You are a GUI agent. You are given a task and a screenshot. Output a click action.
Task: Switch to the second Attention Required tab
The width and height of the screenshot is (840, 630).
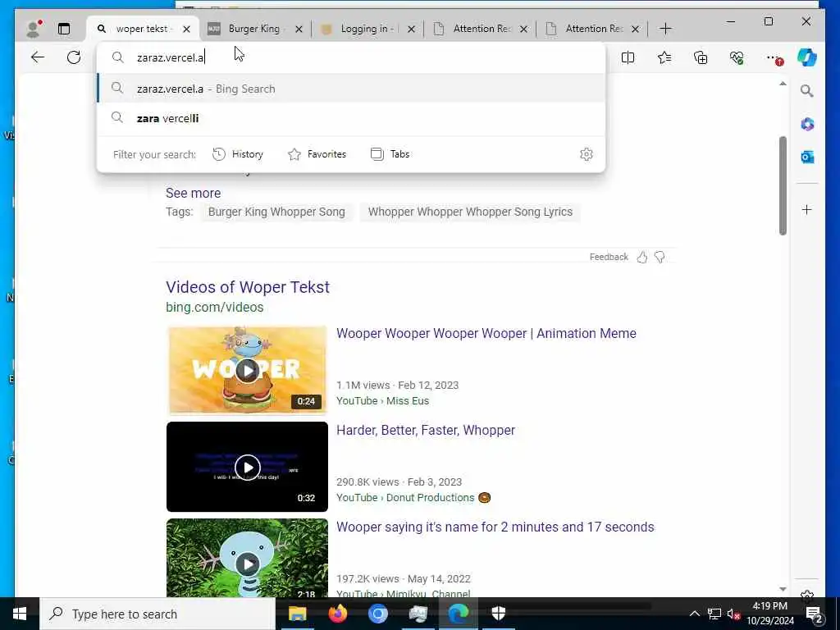point(594,29)
